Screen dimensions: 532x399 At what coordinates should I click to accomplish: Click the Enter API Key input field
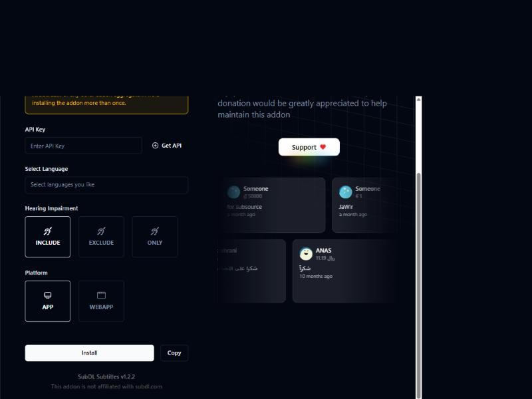pyautogui.click(x=84, y=146)
